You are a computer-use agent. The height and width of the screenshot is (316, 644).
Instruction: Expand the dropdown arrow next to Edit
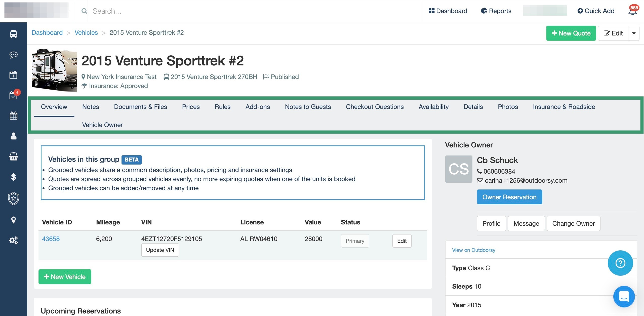click(634, 33)
